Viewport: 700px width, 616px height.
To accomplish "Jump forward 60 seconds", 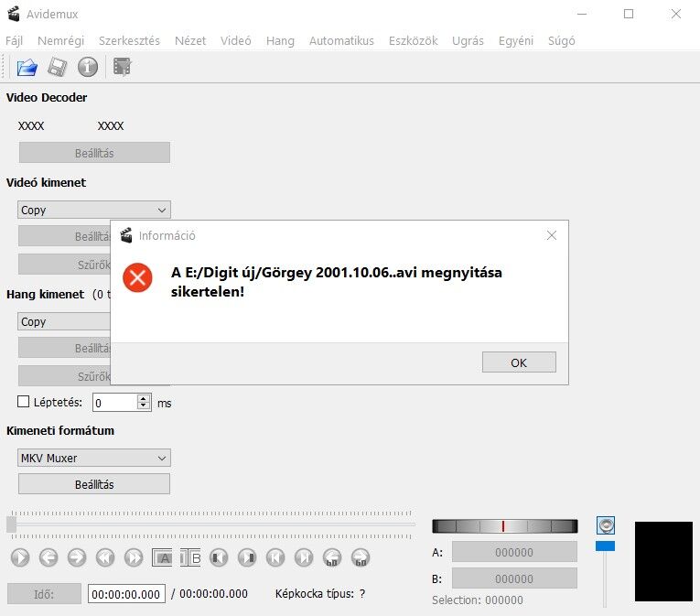I will pyautogui.click(x=361, y=557).
